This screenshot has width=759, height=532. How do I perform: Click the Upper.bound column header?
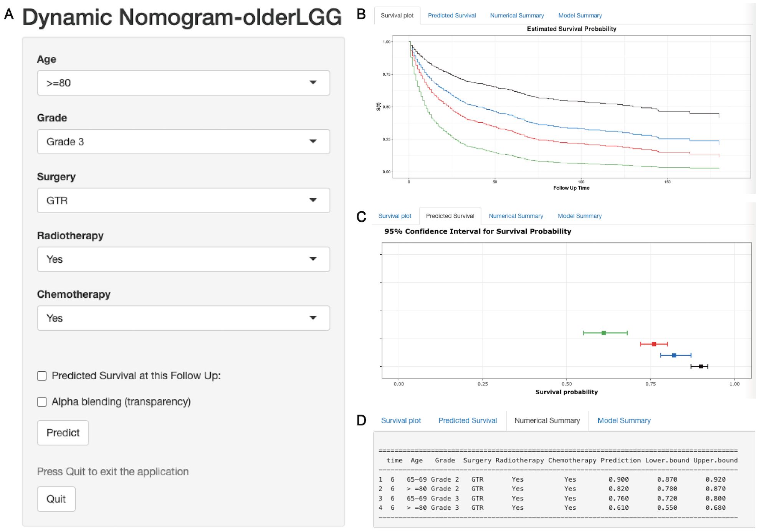[x=716, y=460]
